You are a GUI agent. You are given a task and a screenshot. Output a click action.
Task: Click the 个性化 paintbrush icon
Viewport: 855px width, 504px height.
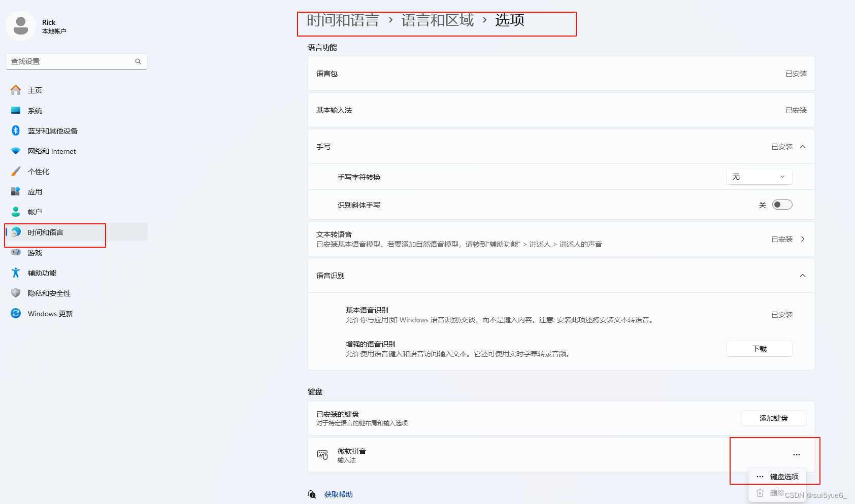pos(16,171)
